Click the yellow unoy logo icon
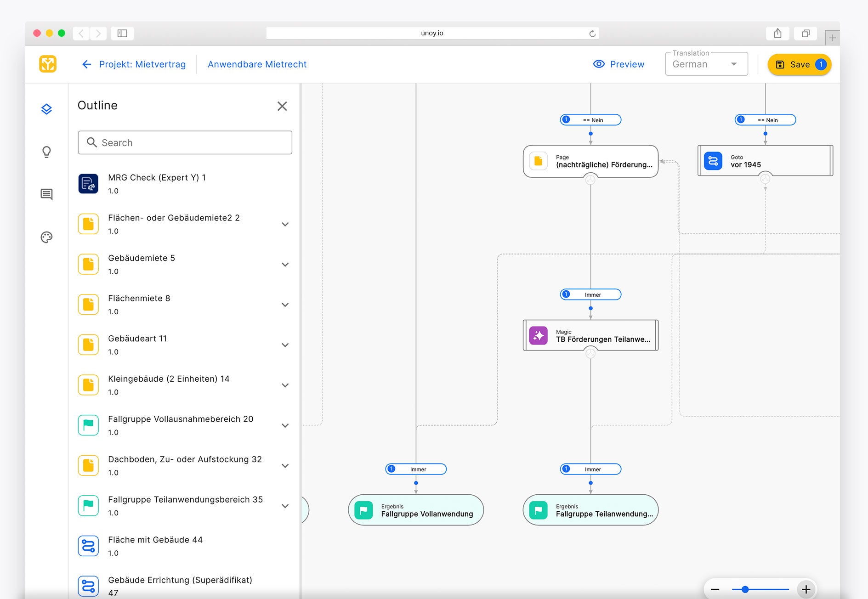Viewport: 868px width, 599px height. (x=48, y=64)
